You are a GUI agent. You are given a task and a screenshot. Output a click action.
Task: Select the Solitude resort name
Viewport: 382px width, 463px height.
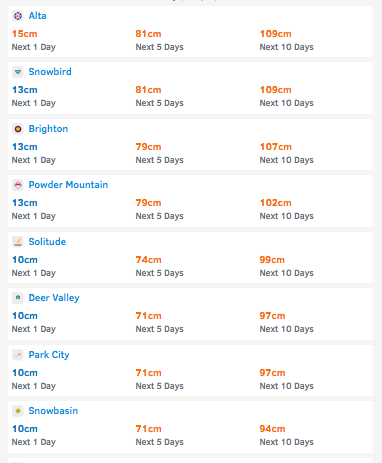click(x=47, y=242)
